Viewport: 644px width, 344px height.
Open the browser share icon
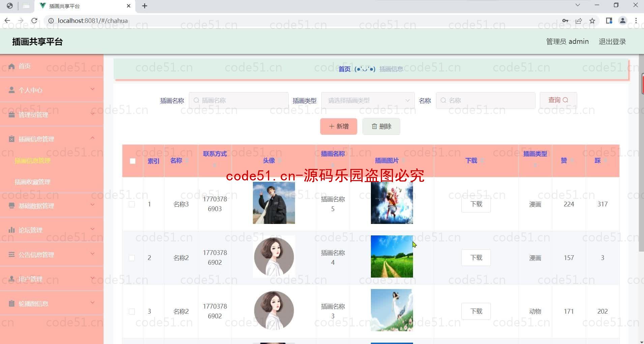pyautogui.click(x=579, y=21)
